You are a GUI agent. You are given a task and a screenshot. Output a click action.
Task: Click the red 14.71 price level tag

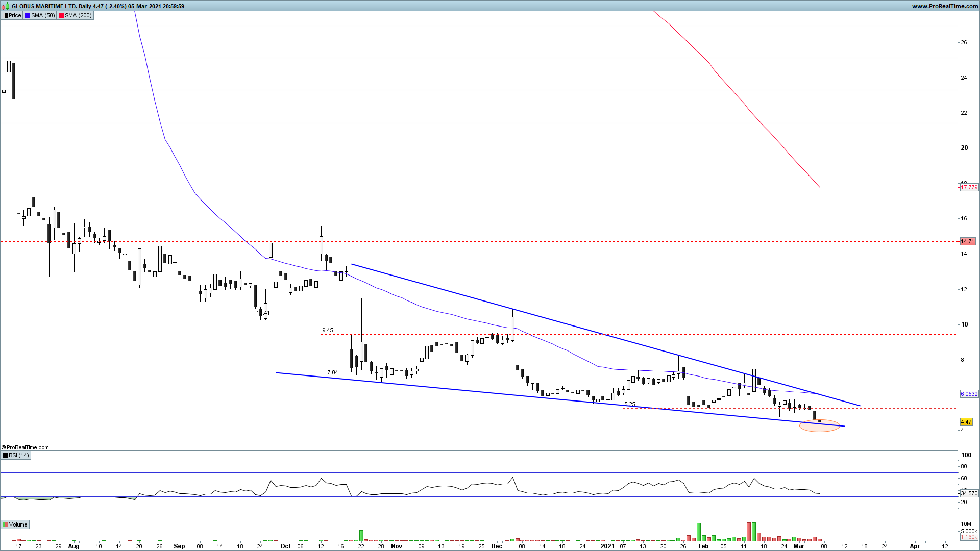967,241
